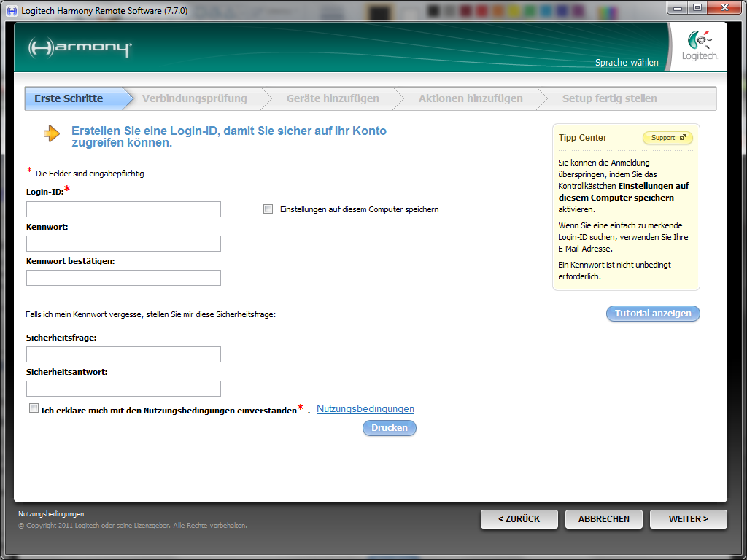747x560 pixels.
Task: Select the Geräte hinzufügen step tab
Action: tap(333, 98)
